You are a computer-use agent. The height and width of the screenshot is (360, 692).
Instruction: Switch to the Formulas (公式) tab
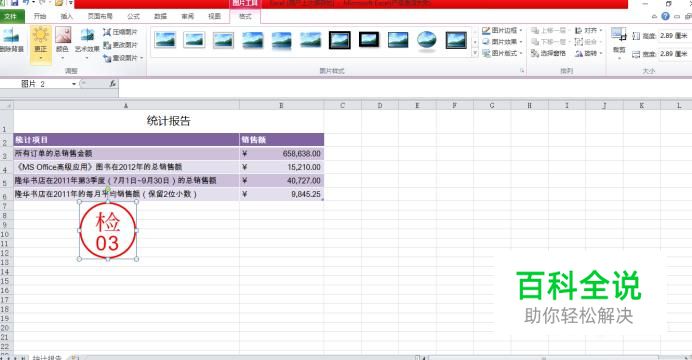point(133,16)
